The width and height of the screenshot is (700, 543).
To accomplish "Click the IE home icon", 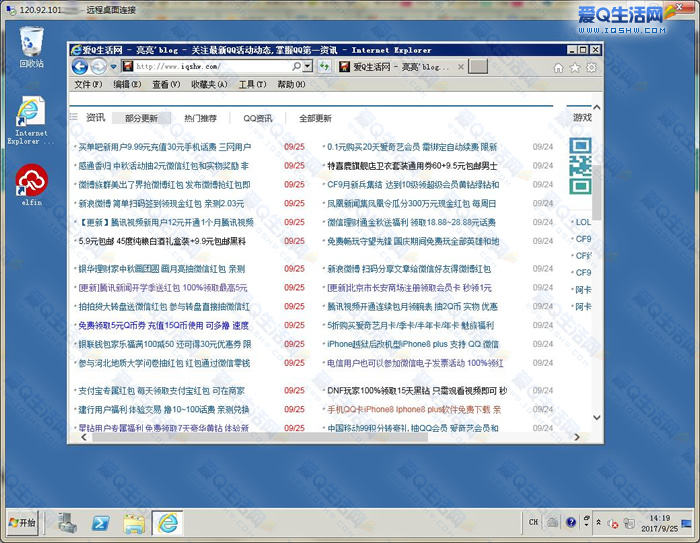I will click(x=558, y=67).
